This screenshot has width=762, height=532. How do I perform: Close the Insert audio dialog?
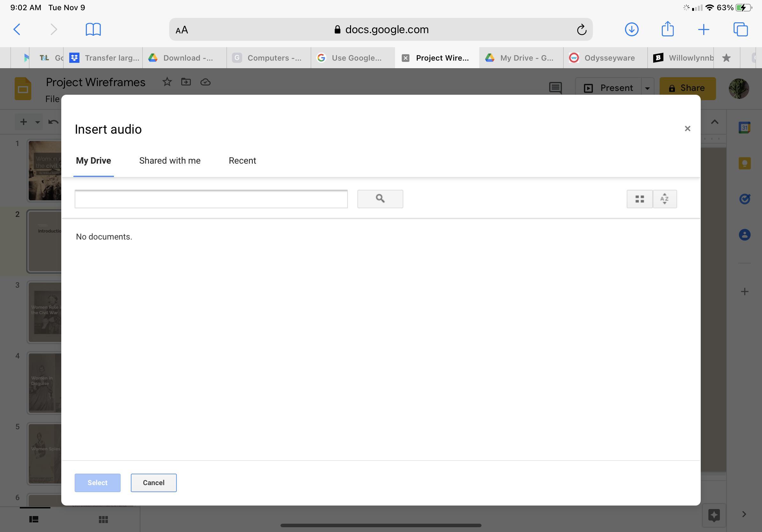[x=687, y=129]
